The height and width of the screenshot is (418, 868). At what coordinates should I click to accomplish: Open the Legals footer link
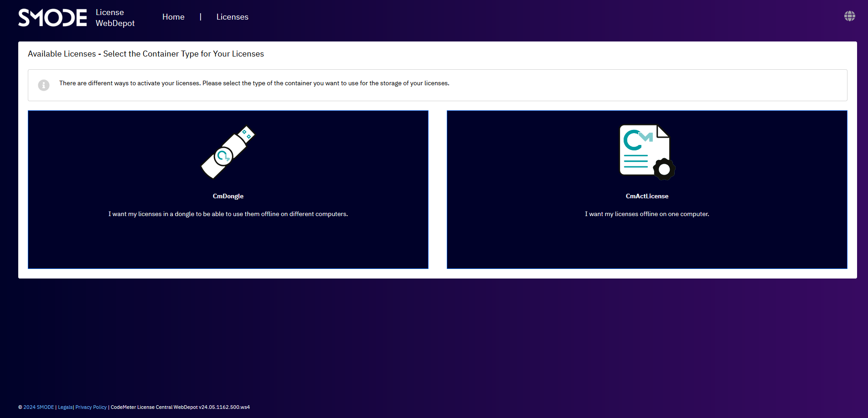(x=65, y=407)
